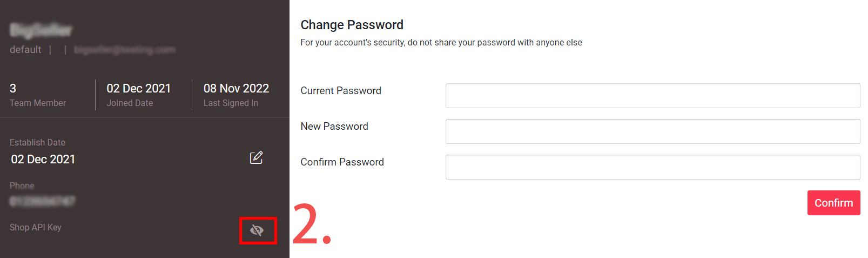Click the Joined Date 02 Dec 2021
The image size is (868, 258).
point(139,88)
